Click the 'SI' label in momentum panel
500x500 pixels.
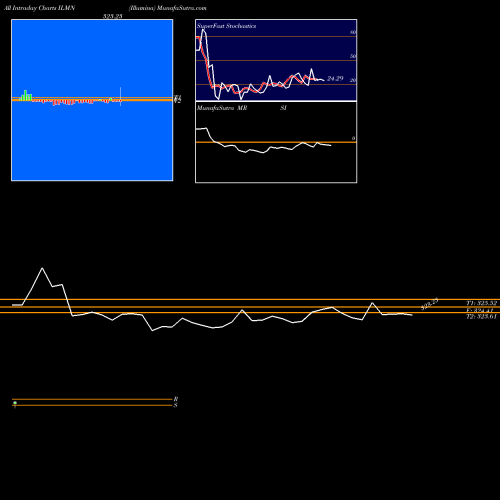283,108
